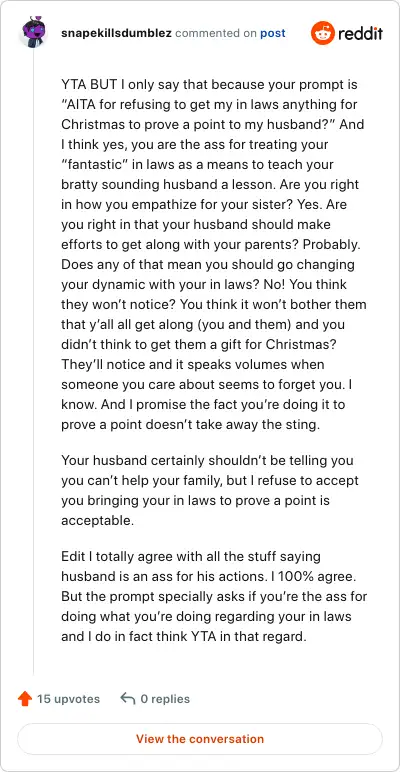The height and width of the screenshot is (772, 400).
Task: Click the 0 replies label
Action: [x=165, y=699]
